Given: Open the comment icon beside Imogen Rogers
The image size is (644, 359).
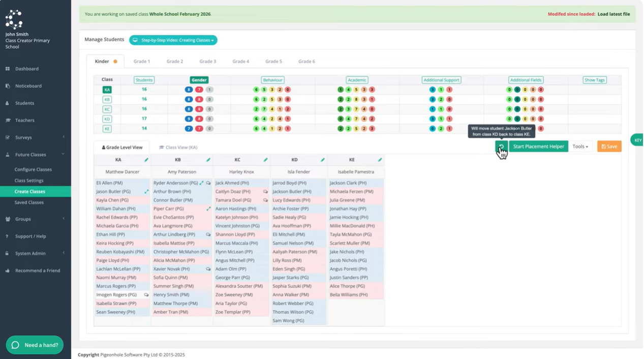Looking at the screenshot, I should click(x=146, y=295).
